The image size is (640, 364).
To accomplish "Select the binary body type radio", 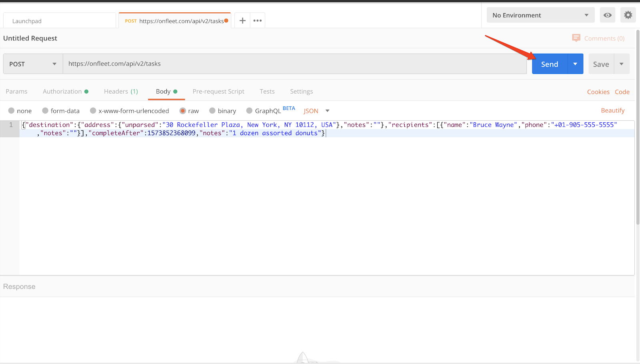I will (212, 111).
